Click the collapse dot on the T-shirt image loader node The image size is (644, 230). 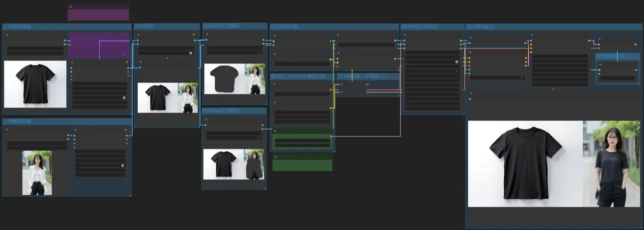click(7, 35)
